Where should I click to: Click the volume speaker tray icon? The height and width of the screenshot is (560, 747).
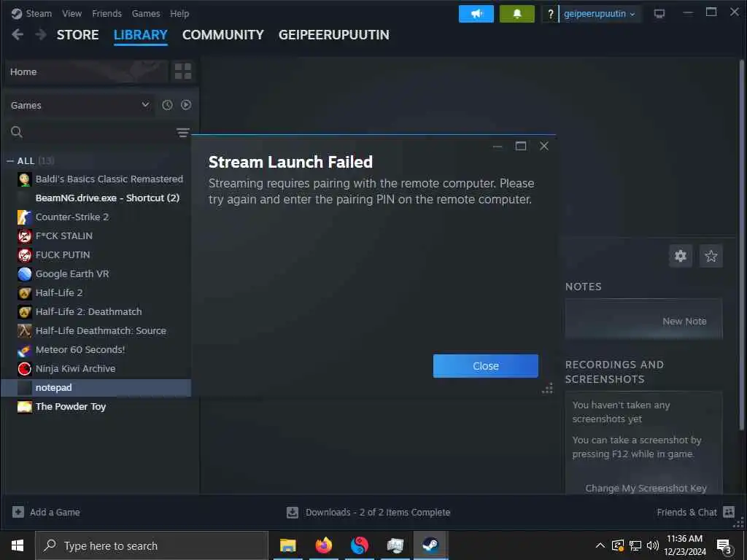(653, 545)
